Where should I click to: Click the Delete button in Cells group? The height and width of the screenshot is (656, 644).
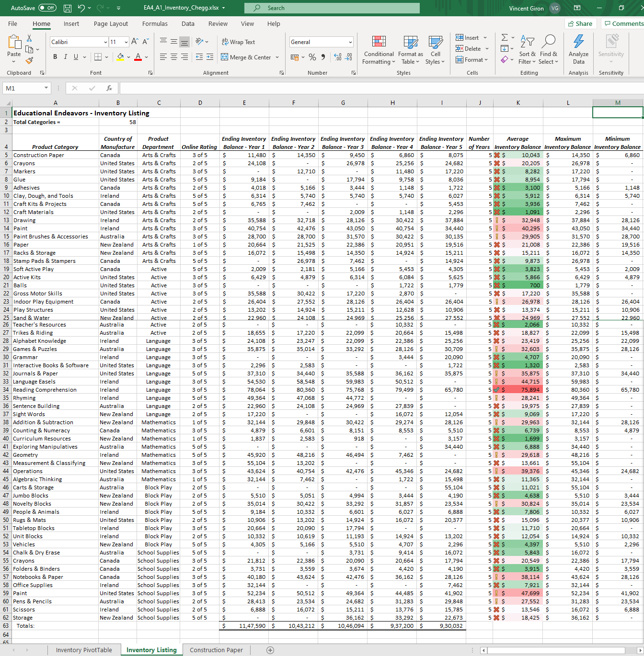coord(472,48)
